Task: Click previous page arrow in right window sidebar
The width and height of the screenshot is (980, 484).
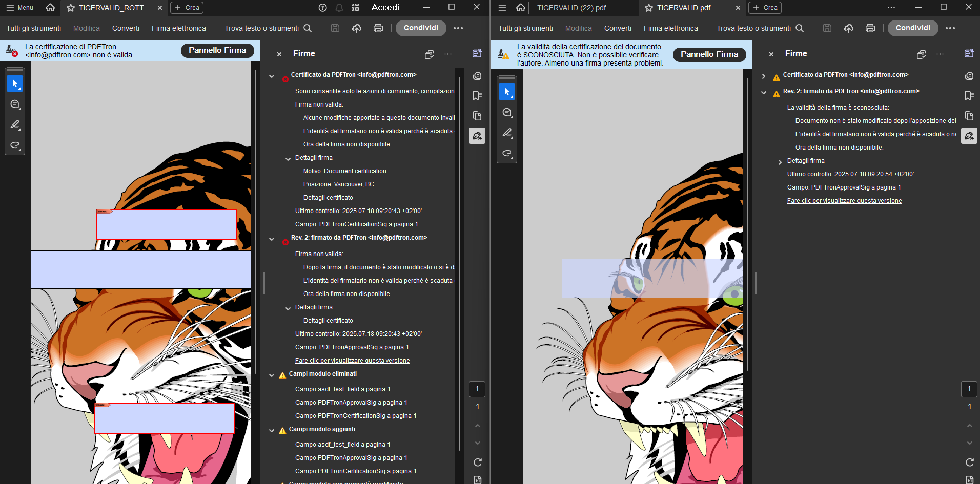Action: [x=969, y=426]
